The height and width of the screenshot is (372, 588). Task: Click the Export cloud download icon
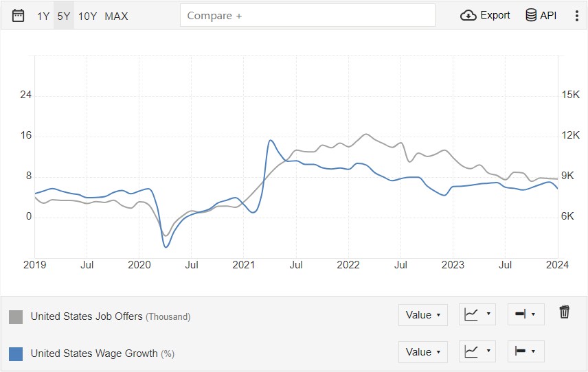click(x=468, y=15)
